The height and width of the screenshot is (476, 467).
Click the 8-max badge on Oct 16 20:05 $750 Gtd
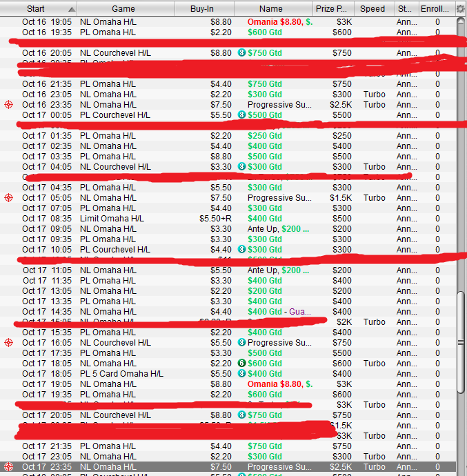tap(241, 53)
